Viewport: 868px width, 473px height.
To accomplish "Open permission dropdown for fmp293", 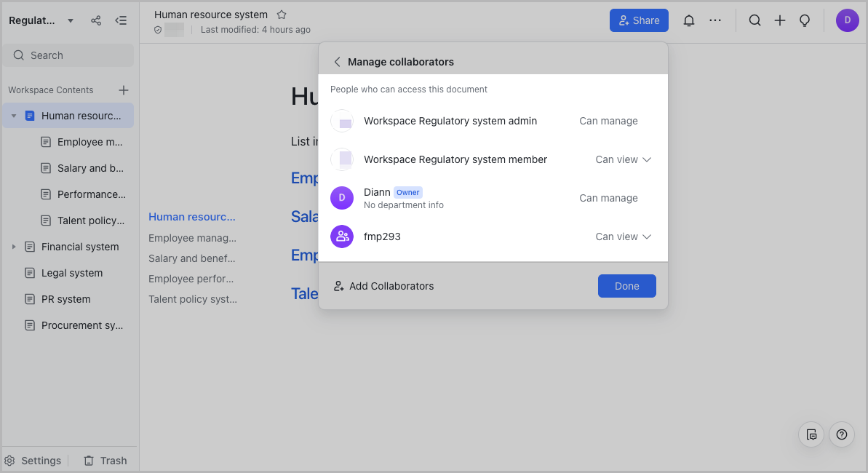I will tap(623, 236).
